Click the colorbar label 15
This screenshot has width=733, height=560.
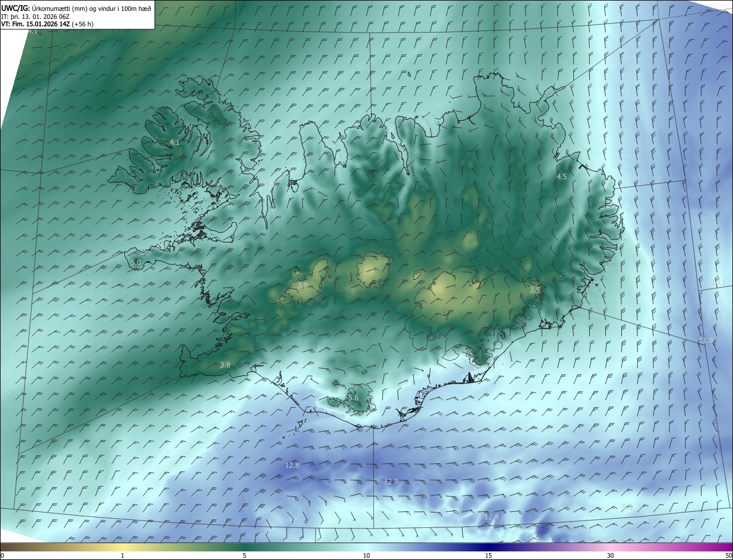(x=488, y=555)
